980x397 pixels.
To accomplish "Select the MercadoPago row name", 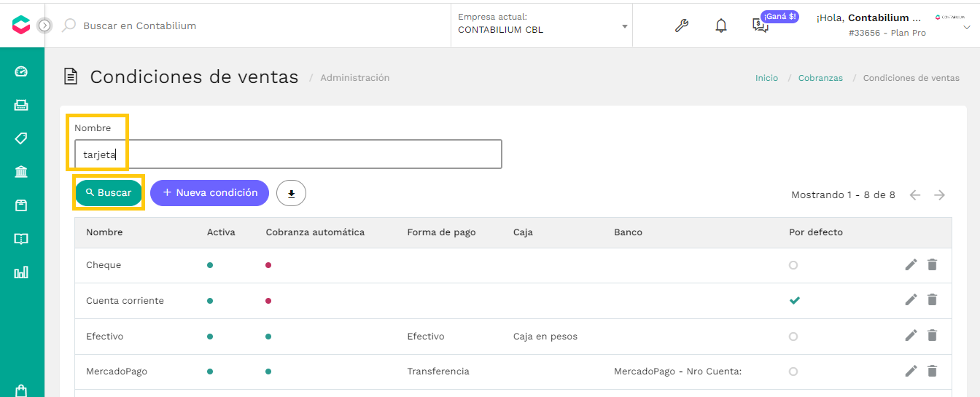I will pos(117,372).
